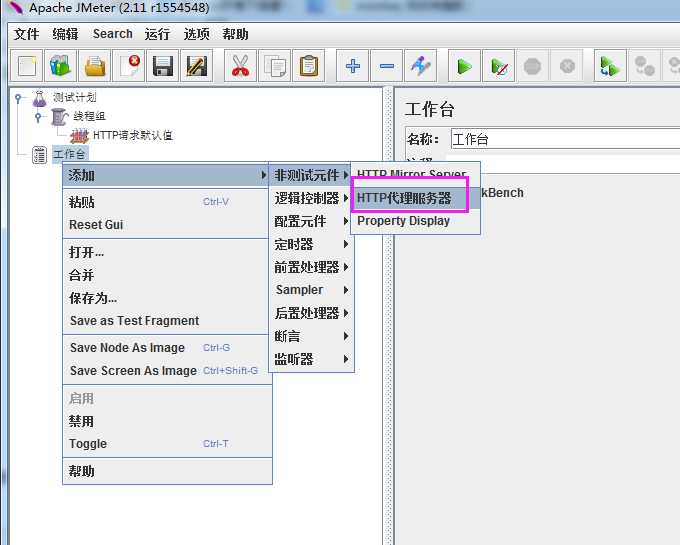Expand the 逻辑控制器 submenu

point(311,198)
